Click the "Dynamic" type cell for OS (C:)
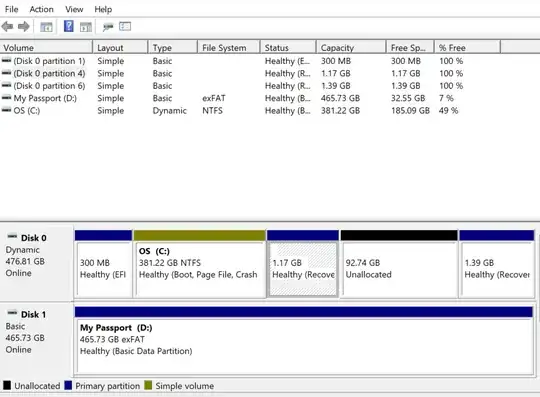540x397 pixels. point(169,111)
